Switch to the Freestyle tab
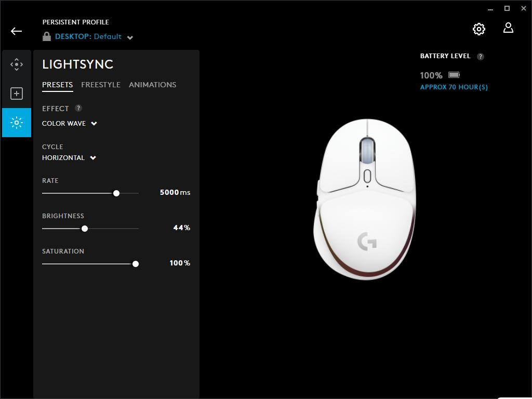The height and width of the screenshot is (399, 532). pyautogui.click(x=101, y=85)
